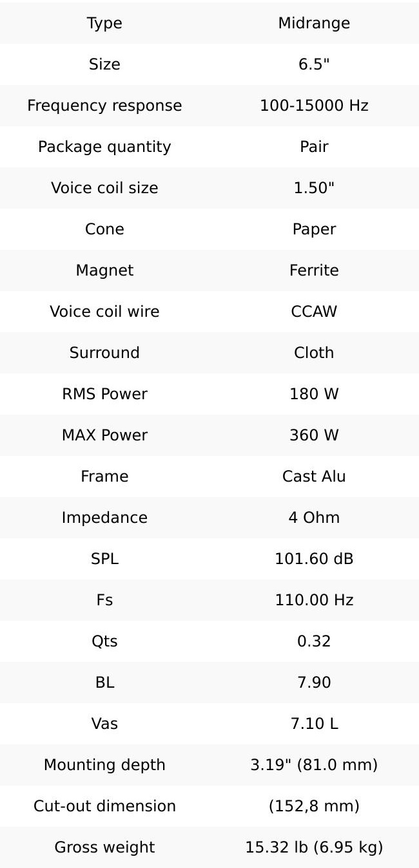Select the Cast Alu frame value
This screenshot has width=419, height=868.
click(314, 476)
